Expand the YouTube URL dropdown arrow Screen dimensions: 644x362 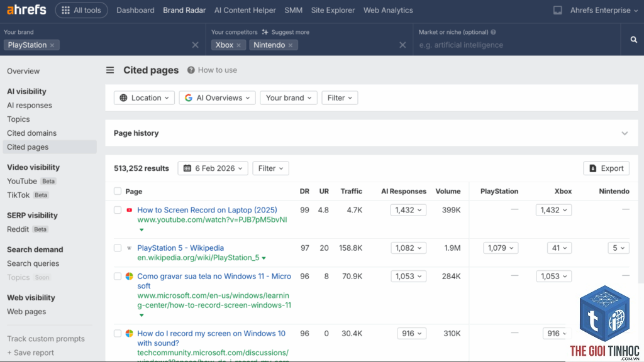[142, 230]
